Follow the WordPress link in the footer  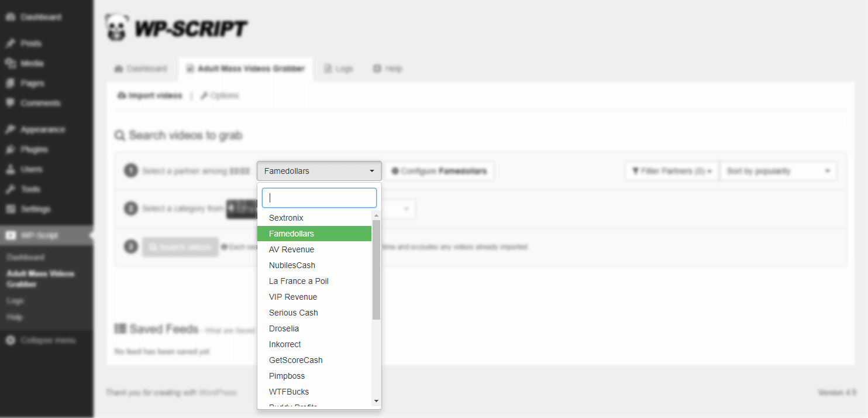tap(218, 392)
